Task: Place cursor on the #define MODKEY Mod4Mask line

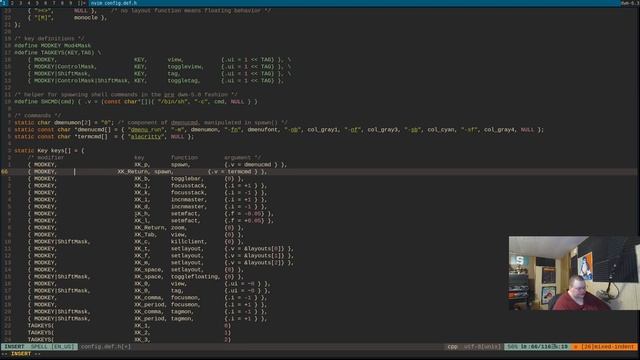Action: 53,45
